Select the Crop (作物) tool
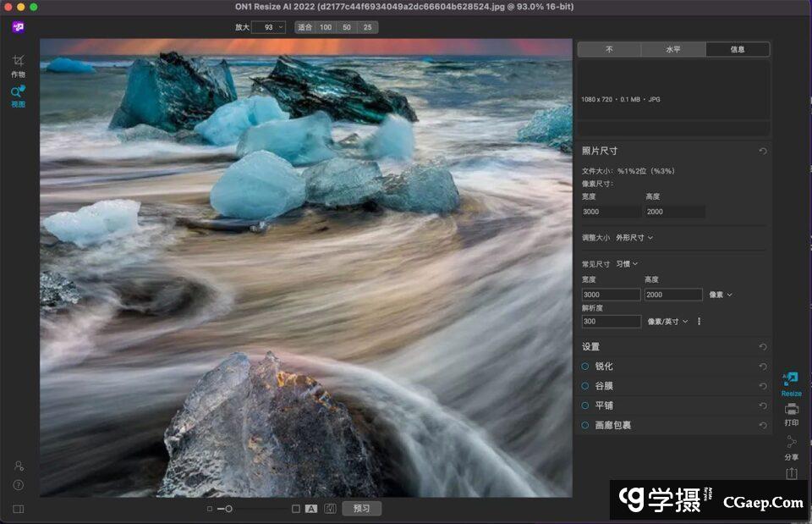The height and width of the screenshot is (524, 812). click(18, 62)
